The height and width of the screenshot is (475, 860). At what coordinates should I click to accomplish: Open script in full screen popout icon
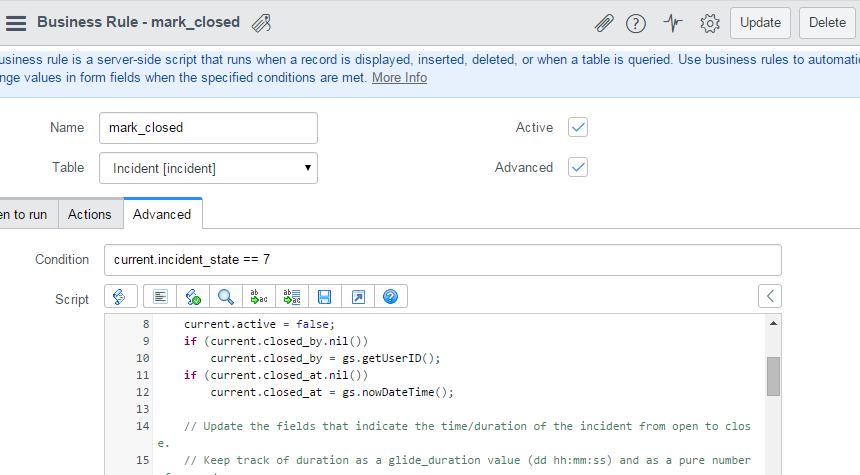click(x=358, y=297)
